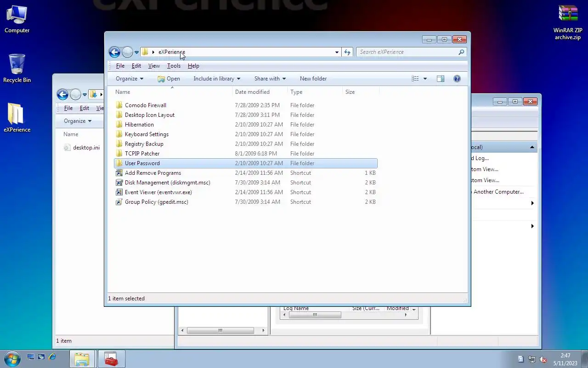Open the address bar history dropdown
This screenshot has width=588, height=368.
tap(337, 52)
